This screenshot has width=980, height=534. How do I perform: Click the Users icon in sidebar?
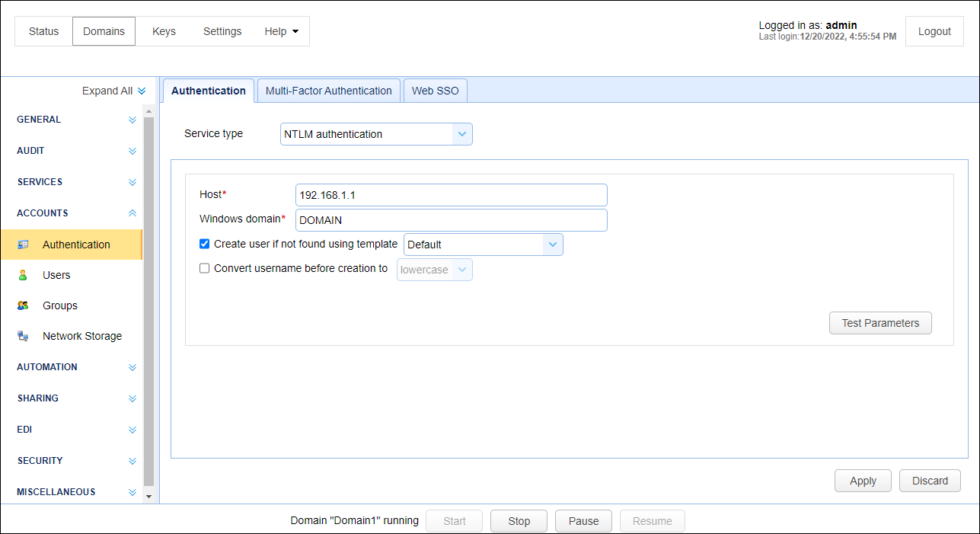point(23,275)
